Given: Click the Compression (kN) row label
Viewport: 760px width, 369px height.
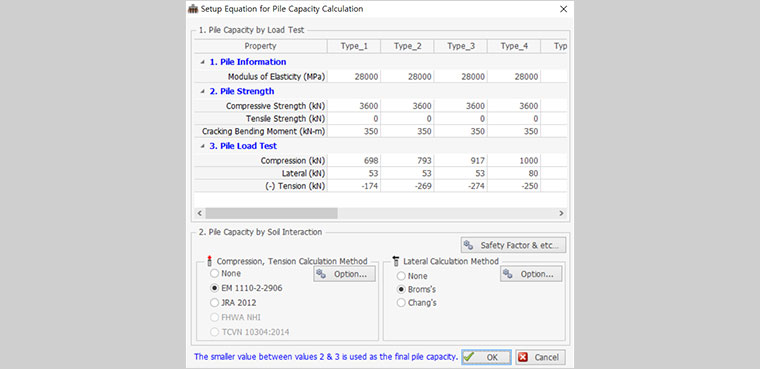Looking at the screenshot, I should tap(292, 160).
